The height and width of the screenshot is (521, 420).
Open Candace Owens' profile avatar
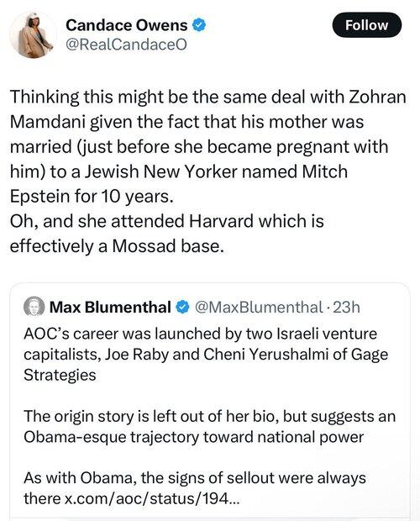point(33,35)
